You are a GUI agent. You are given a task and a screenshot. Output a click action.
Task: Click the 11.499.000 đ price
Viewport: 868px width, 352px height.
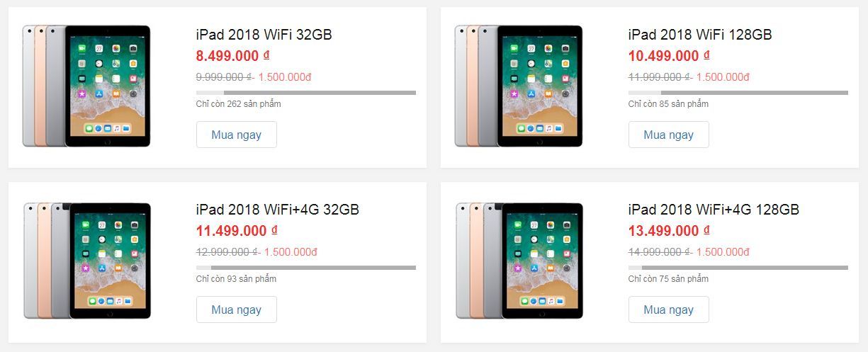click(237, 231)
